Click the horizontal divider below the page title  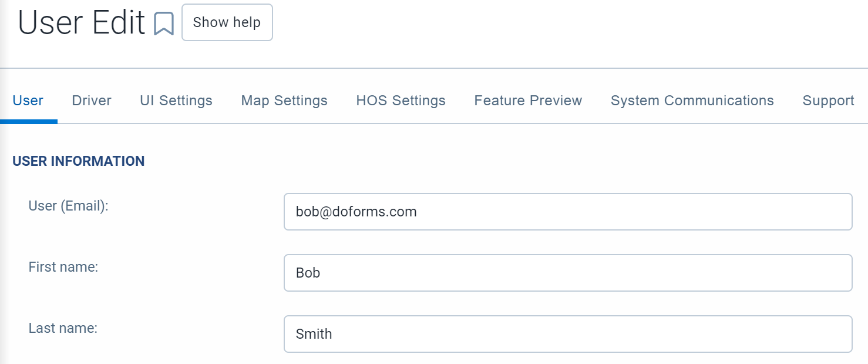point(434,68)
